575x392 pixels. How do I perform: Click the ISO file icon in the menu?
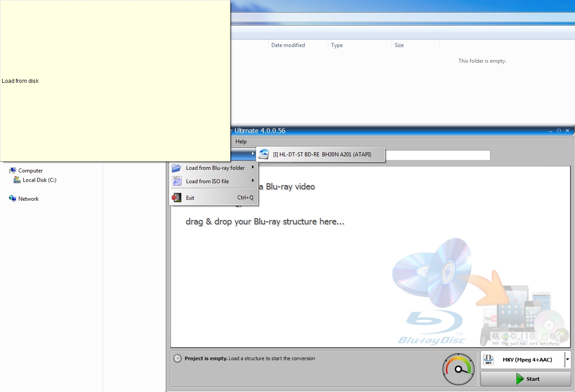177,181
